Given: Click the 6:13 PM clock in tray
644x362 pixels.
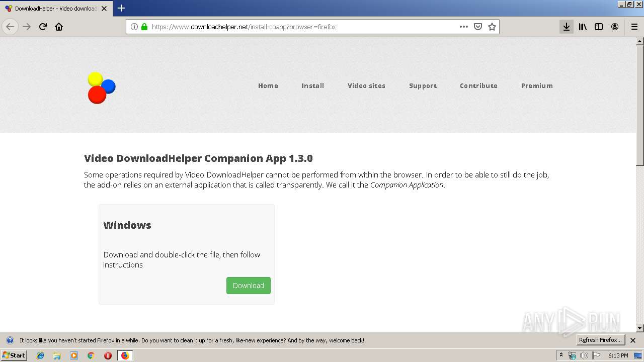Looking at the screenshot, I should [x=618, y=355].
